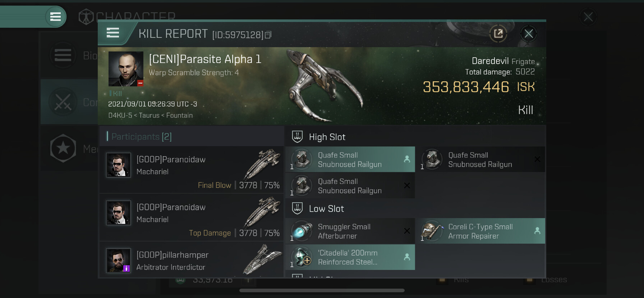Open the kill report hamburger menu
The image size is (644, 298).
pos(113,33)
